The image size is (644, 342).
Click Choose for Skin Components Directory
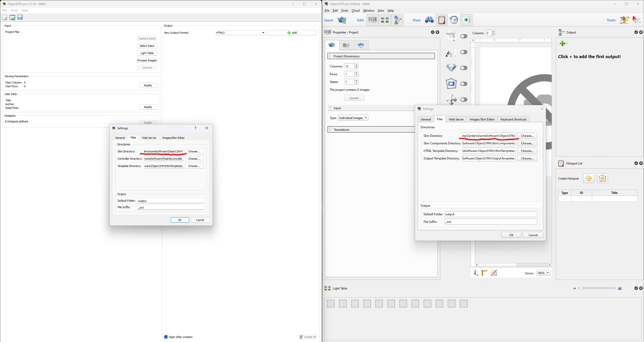click(x=527, y=143)
